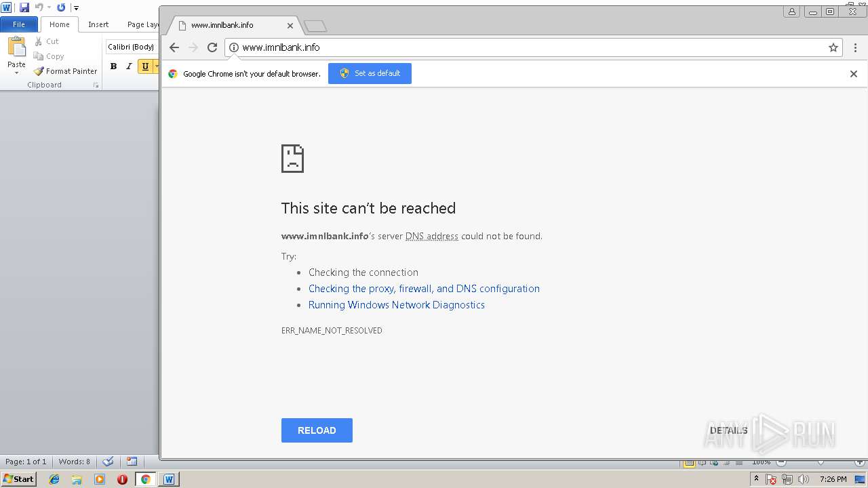Open the Customize Quick Access Toolbar dropdown
This screenshot has height=488, width=868.
click(76, 8)
